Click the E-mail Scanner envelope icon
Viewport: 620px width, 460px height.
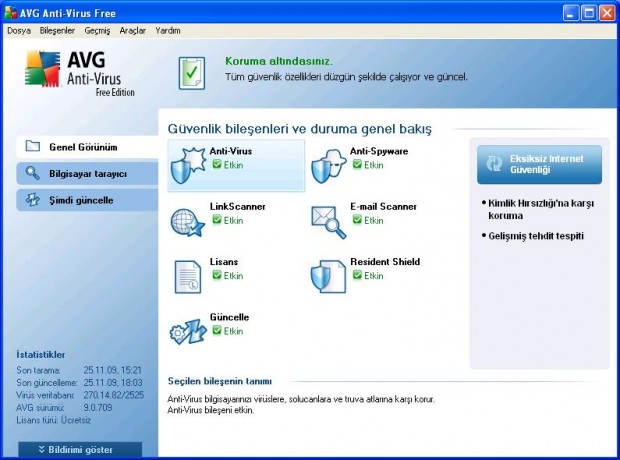coord(329,222)
